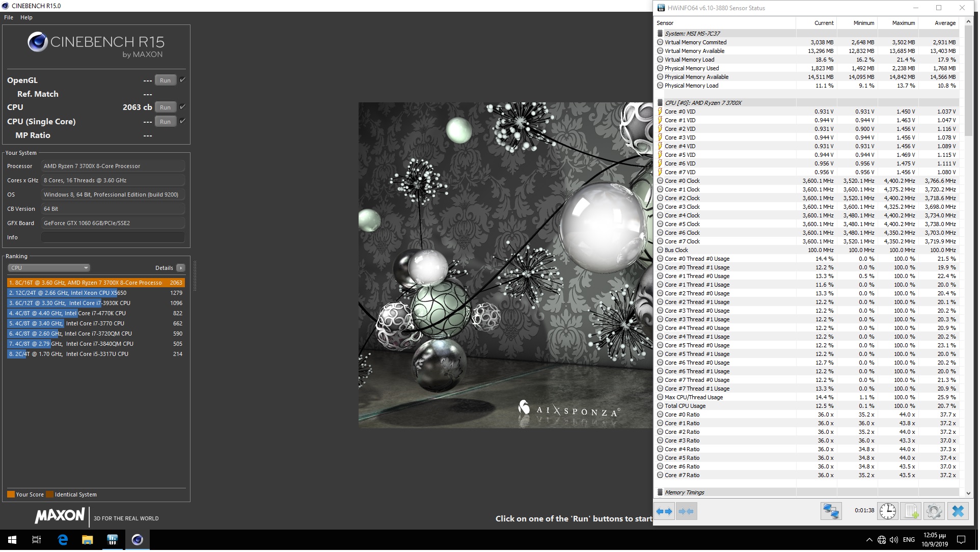Click the Core #7 Ratio sensor icon

661,476
